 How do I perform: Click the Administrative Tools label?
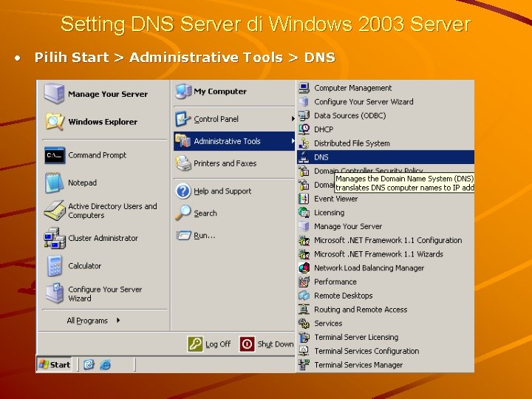click(x=227, y=141)
